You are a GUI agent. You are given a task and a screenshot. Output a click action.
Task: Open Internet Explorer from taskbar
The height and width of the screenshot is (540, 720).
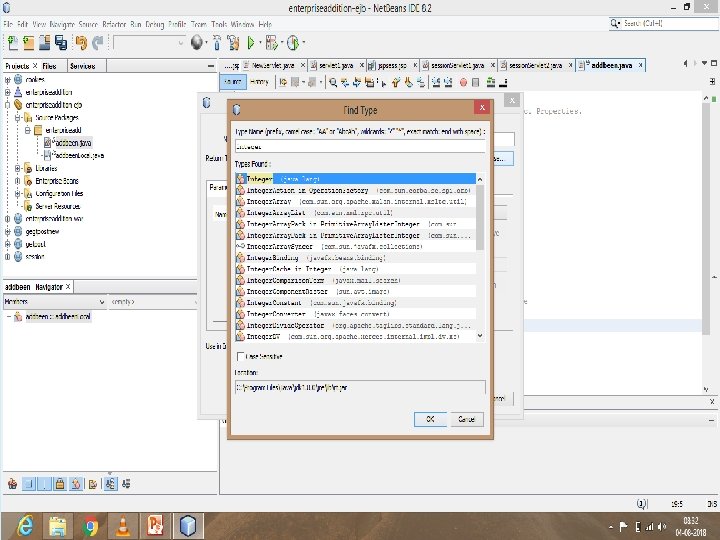[24, 525]
